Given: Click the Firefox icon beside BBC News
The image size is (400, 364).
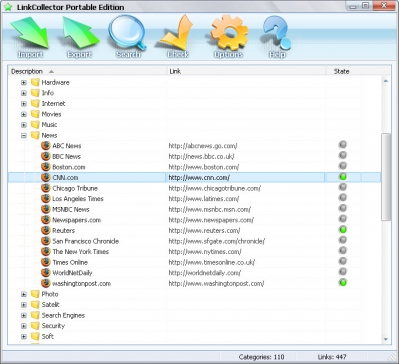Looking at the screenshot, I should tap(46, 156).
